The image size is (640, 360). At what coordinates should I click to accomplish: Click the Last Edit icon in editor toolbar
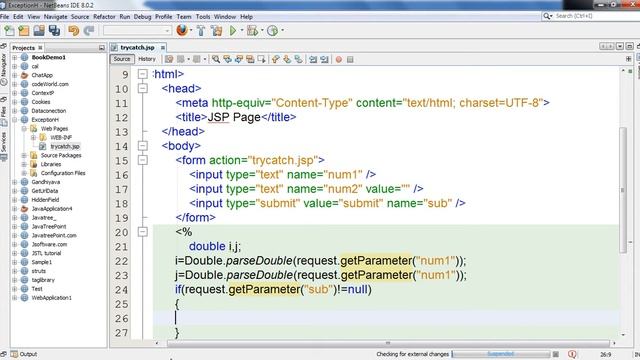click(169, 60)
